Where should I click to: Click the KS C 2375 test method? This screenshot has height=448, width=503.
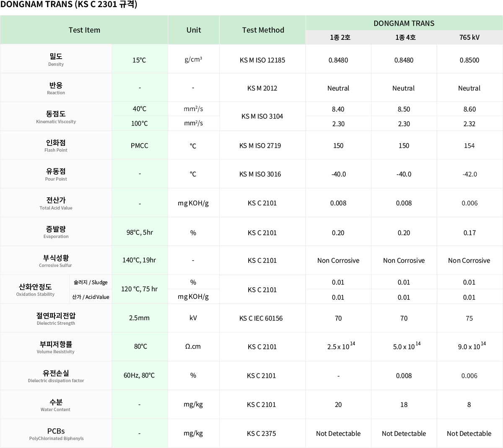[262, 433]
